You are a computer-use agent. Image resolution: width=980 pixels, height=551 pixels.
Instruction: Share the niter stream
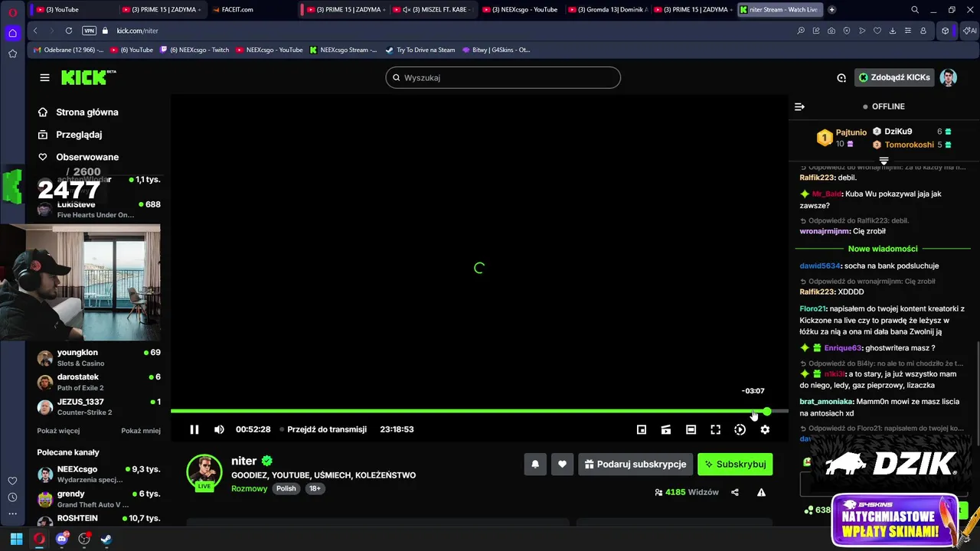tap(735, 492)
